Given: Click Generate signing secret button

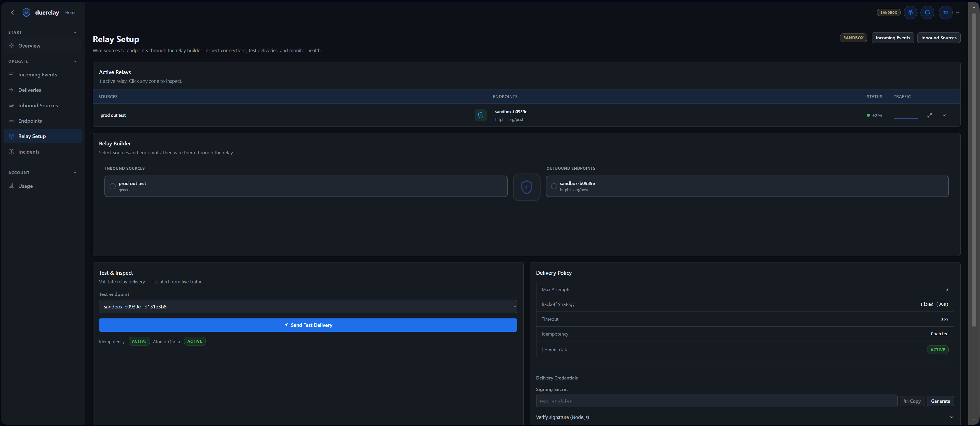Looking at the screenshot, I should (940, 401).
